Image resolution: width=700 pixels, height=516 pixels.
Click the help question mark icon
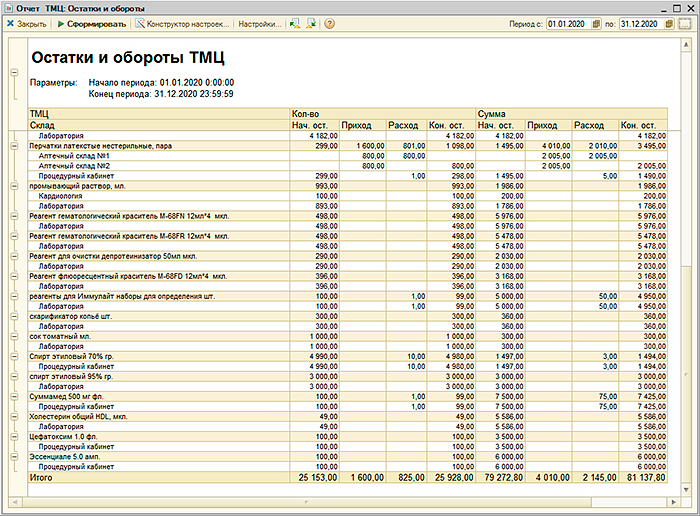click(x=330, y=22)
